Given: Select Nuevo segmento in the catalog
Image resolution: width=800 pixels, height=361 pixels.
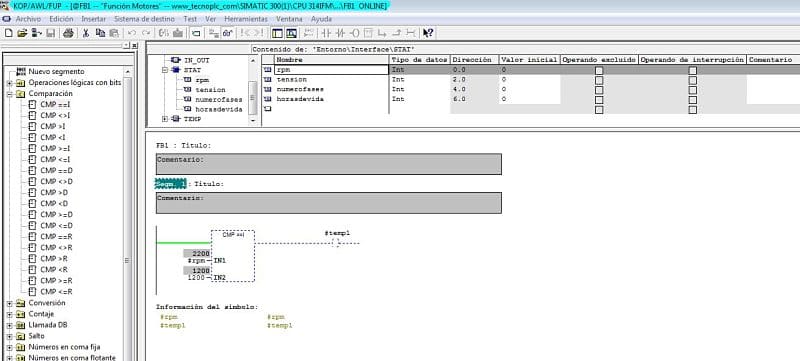Looking at the screenshot, I should [x=56, y=71].
